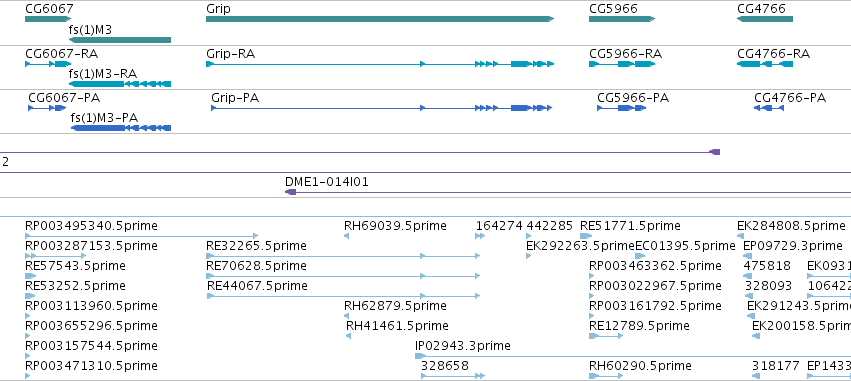The width and height of the screenshot is (851, 381).
Task: Click the RP003495340.5prime EST
Action: (x=142, y=236)
